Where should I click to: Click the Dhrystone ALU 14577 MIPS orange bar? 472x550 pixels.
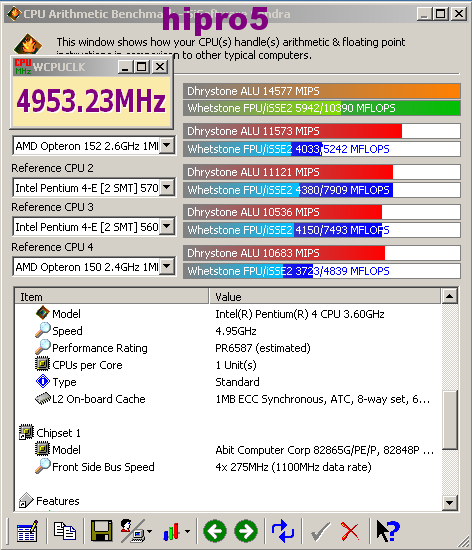pos(322,91)
